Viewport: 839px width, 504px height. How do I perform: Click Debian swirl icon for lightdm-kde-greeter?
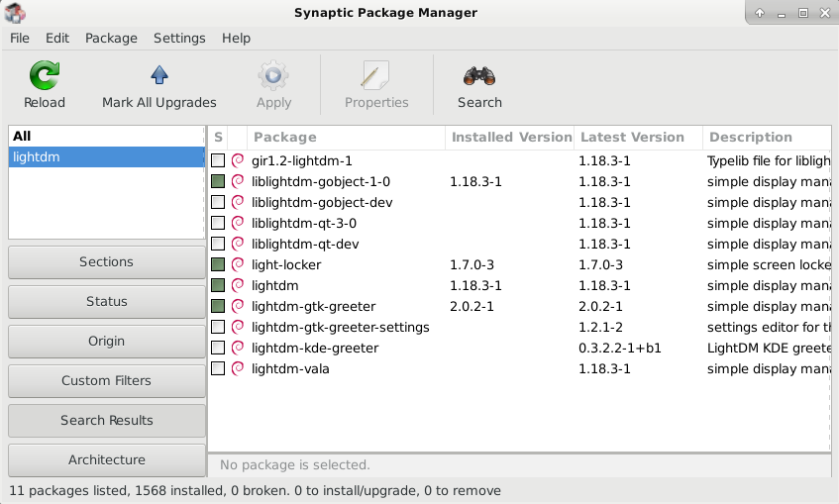coord(238,348)
